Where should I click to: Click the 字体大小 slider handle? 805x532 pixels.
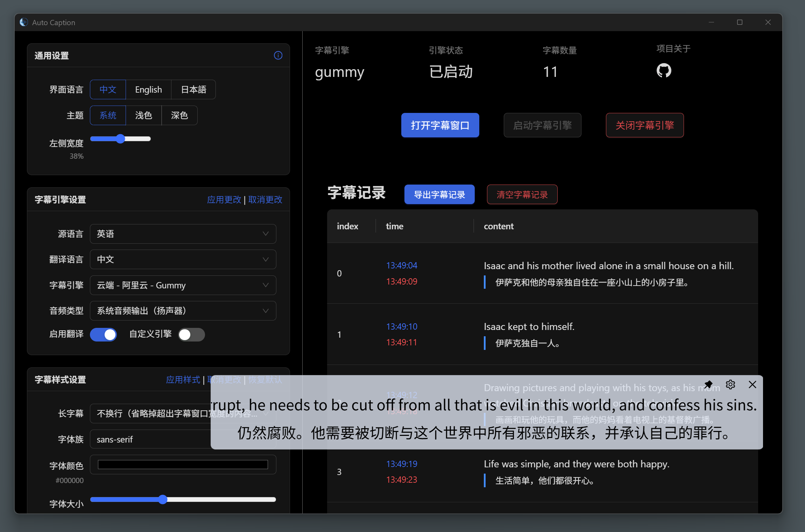[163, 499]
